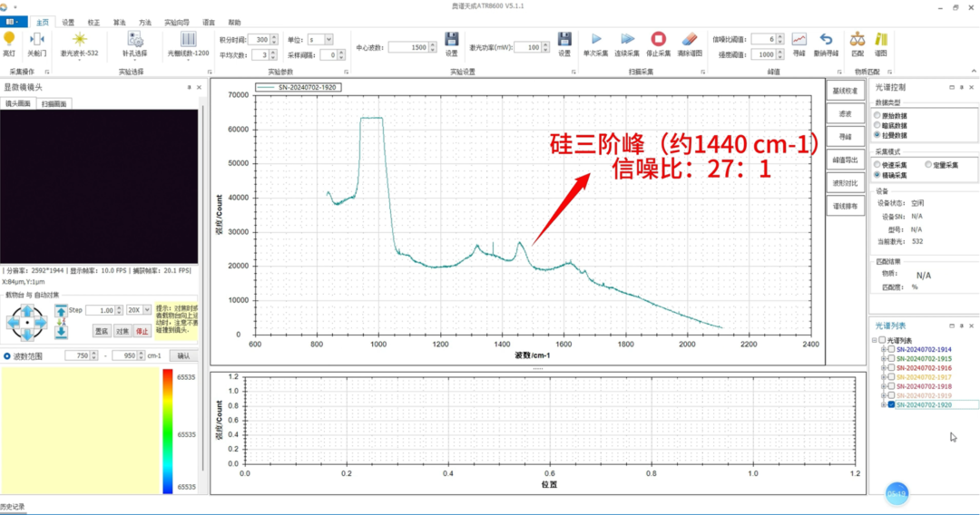The width and height of the screenshot is (980, 515).
Task: Click the 基线校准 baseline correction button
Action: tap(844, 92)
